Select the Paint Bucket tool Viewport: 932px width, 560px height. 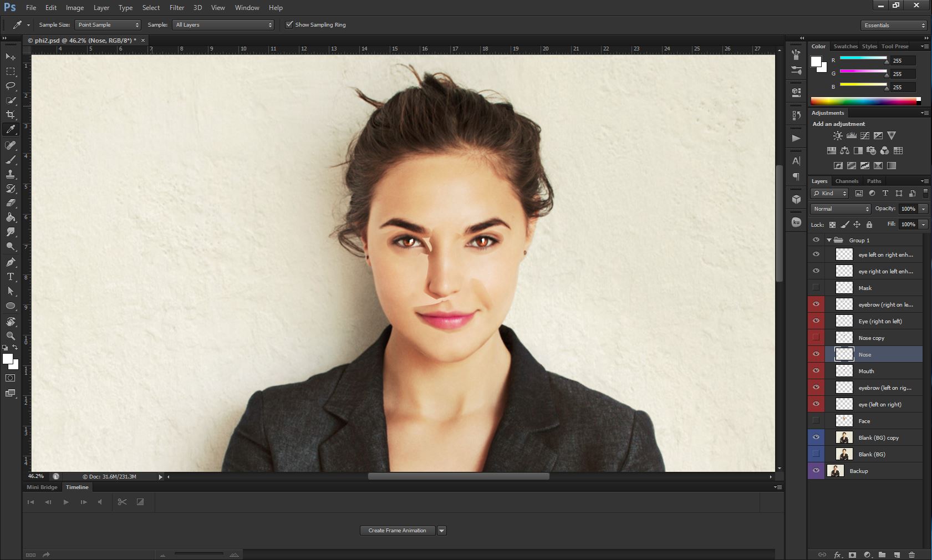pos(11,217)
